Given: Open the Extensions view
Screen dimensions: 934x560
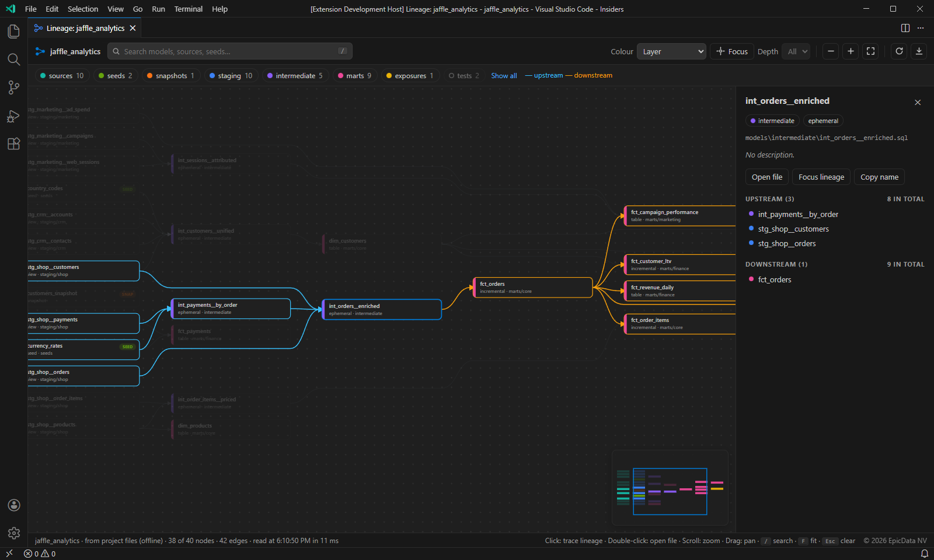Looking at the screenshot, I should coord(13,144).
